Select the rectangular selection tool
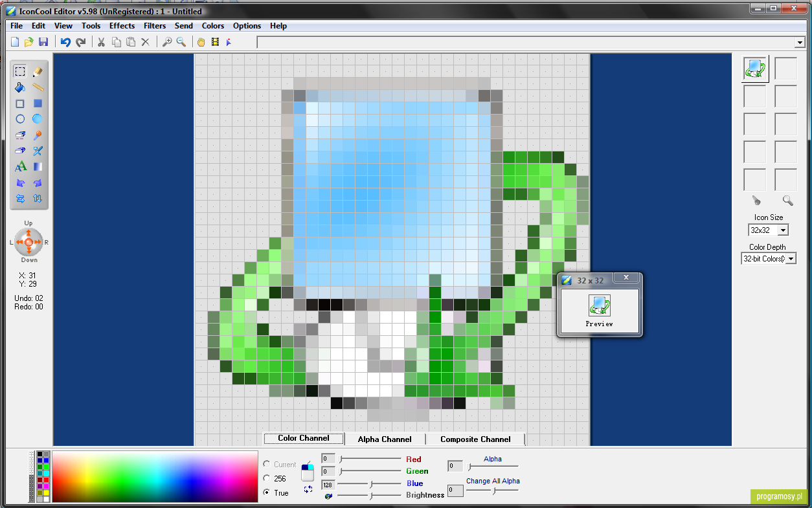812x508 pixels. [20, 71]
